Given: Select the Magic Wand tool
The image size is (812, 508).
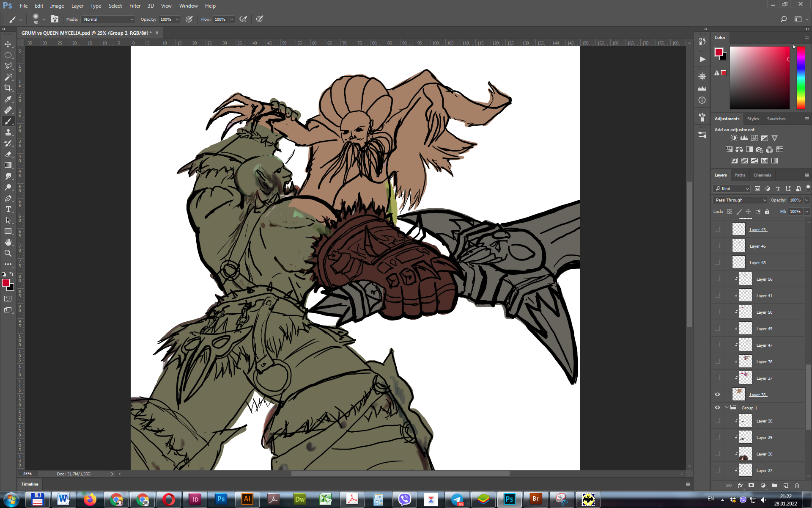Looking at the screenshot, I should (8, 77).
